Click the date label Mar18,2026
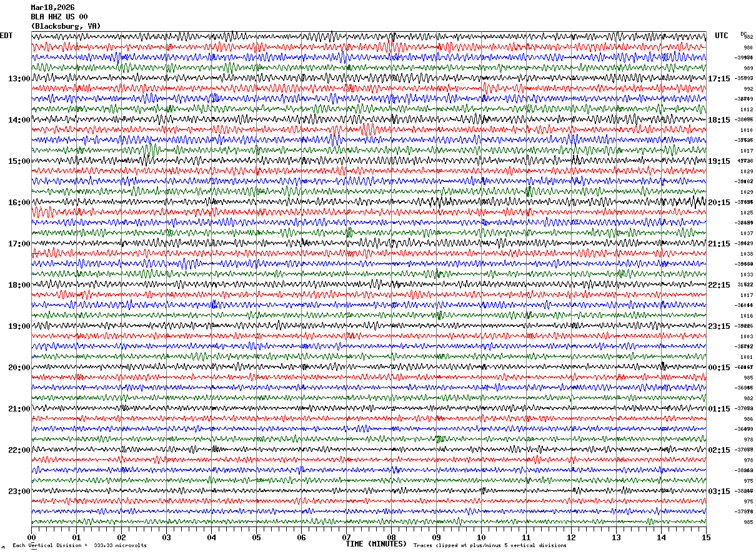The width and height of the screenshot is (756, 554). point(52,8)
